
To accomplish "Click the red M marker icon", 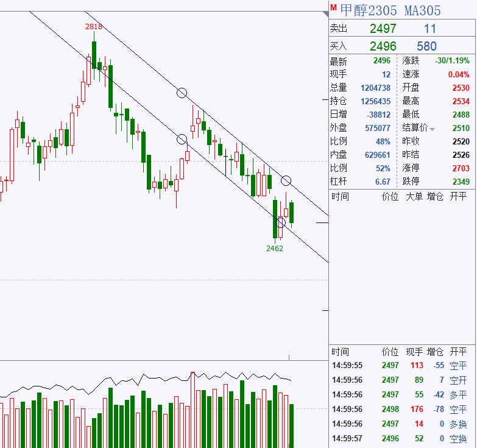I will [333, 8].
